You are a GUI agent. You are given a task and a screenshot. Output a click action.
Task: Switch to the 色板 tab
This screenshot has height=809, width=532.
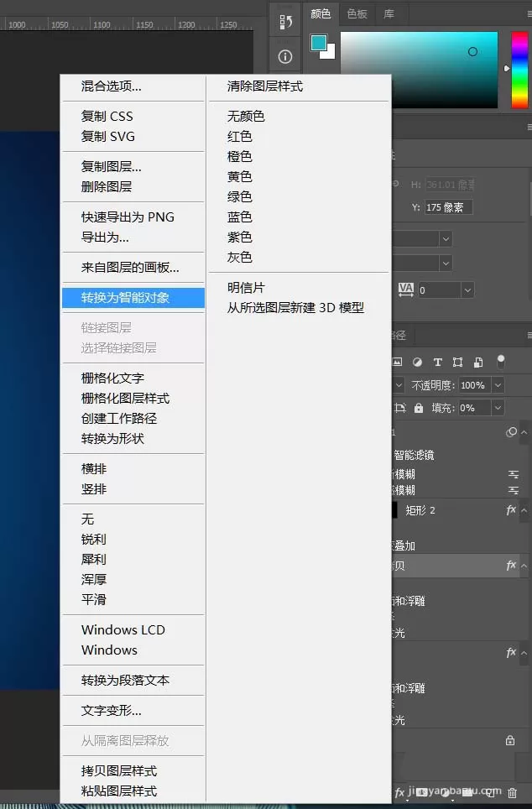(x=357, y=14)
